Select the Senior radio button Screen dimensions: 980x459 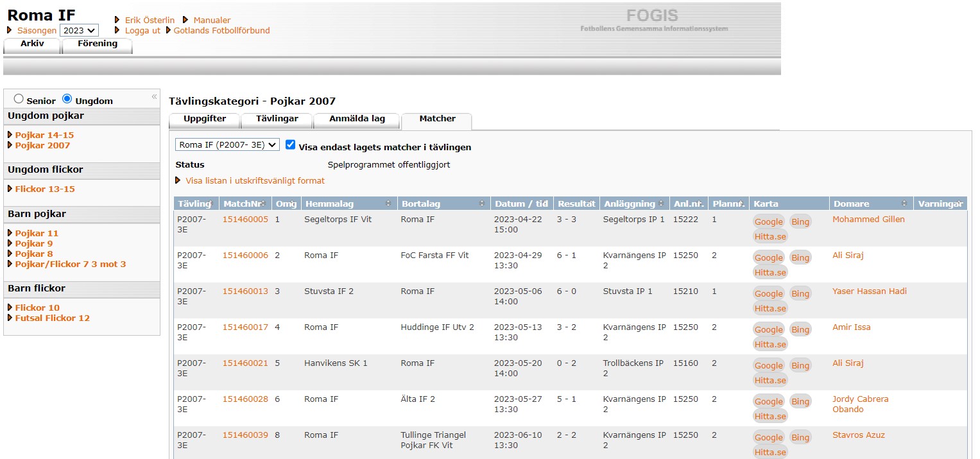pyautogui.click(x=19, y=99)
